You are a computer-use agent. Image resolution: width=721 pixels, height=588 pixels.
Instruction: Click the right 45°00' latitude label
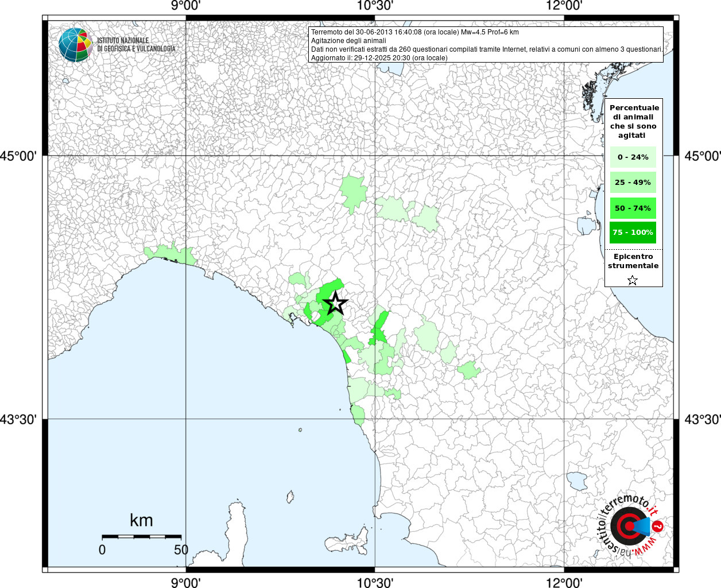point(703,156)
